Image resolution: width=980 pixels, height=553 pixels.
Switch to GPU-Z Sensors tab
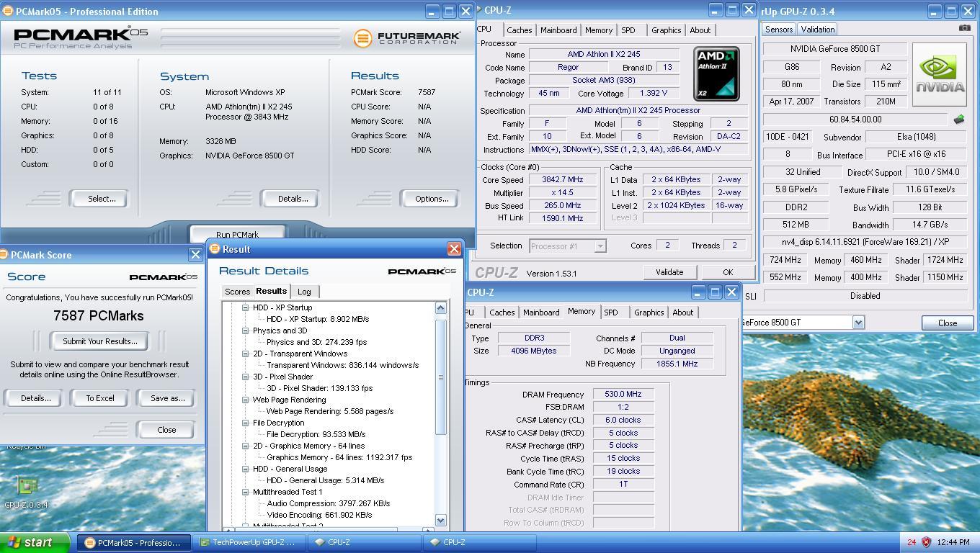click(x=779, y=30)
